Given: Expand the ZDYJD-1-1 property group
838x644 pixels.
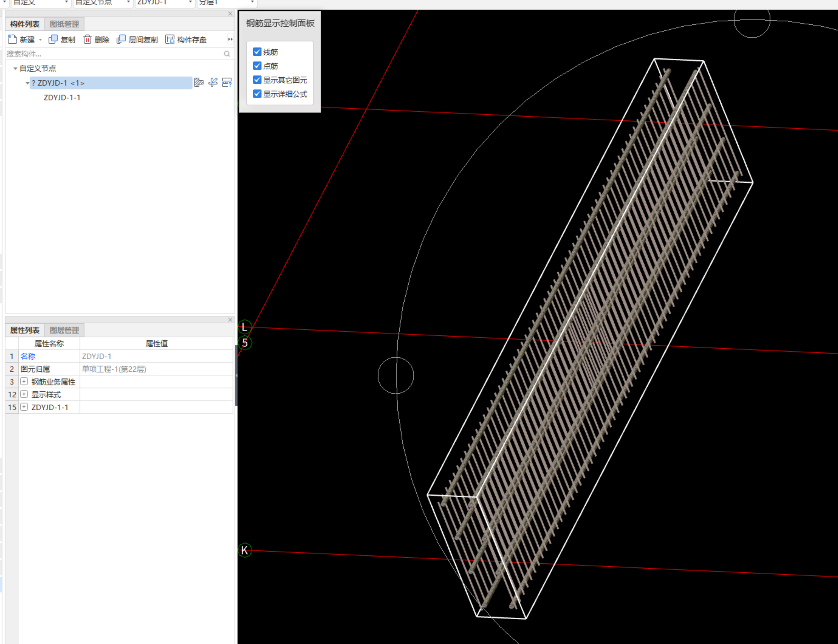Looking at the screenshot, I should click(24, 407).
